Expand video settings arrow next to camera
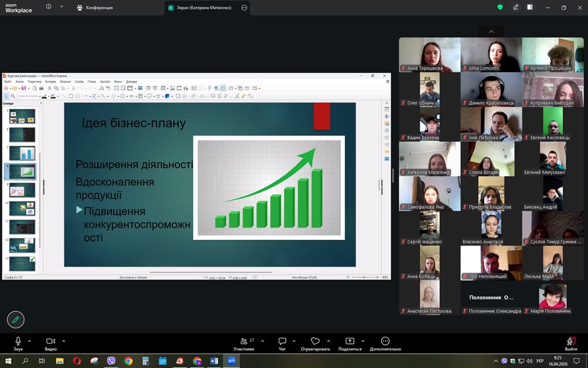This screenshot has height=368, width=588. (64, 340)
